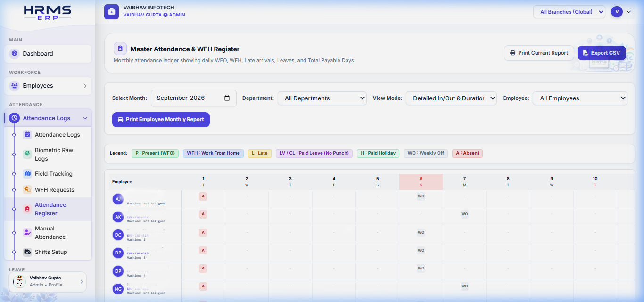This screenshot has width=644, height=302.
Task: Click the L : Late legend tag
Action: (260, 153)
